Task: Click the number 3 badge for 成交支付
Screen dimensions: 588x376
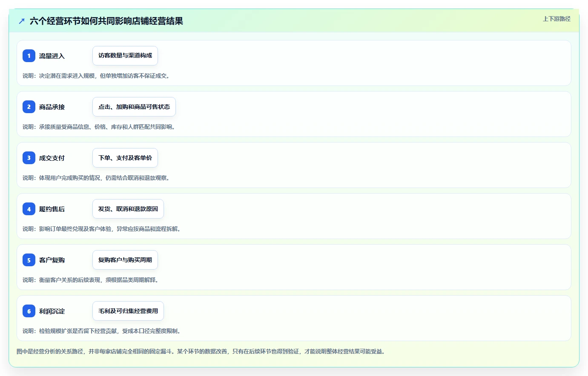Action: click(29, 158)
